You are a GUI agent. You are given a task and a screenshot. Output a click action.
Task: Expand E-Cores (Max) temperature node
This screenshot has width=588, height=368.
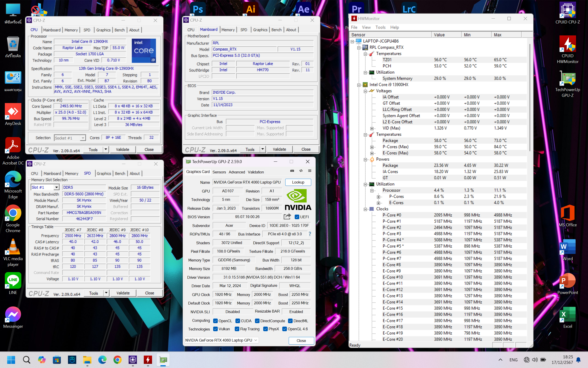click(x=372, y=153)
